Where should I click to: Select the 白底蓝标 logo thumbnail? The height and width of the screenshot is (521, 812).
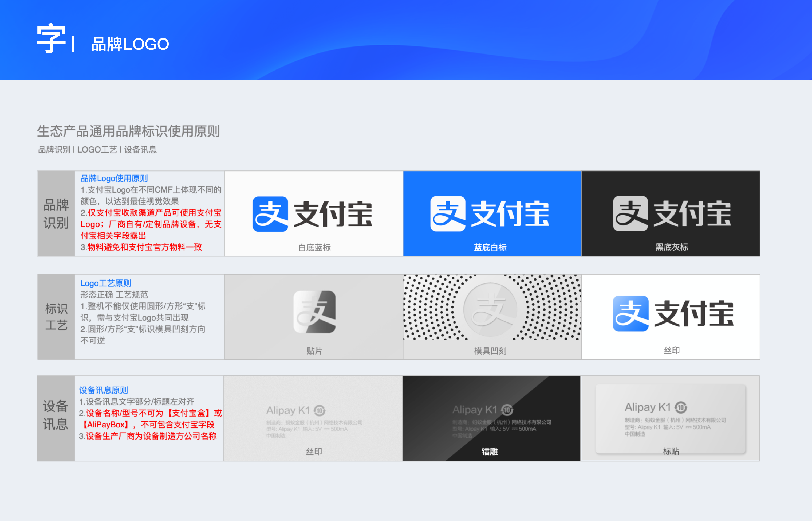pyautogui.click(x=314, y=213)
